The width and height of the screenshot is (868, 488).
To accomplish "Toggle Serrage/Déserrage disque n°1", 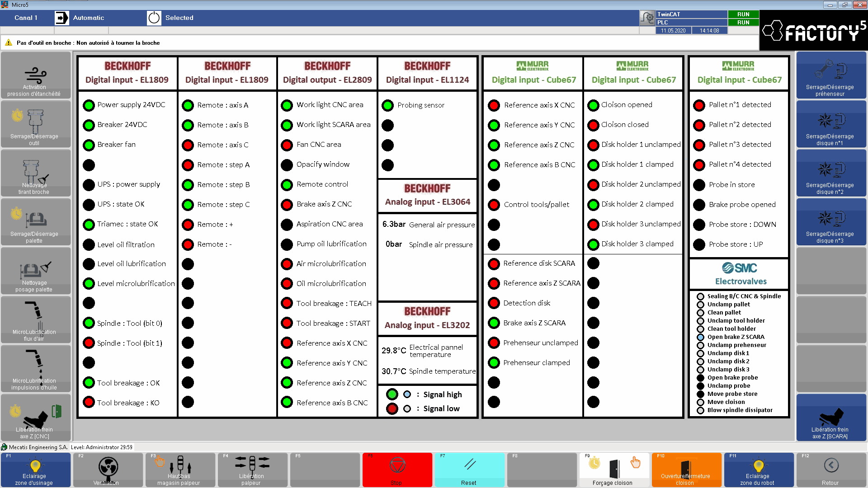I will (x=831, y=124).
